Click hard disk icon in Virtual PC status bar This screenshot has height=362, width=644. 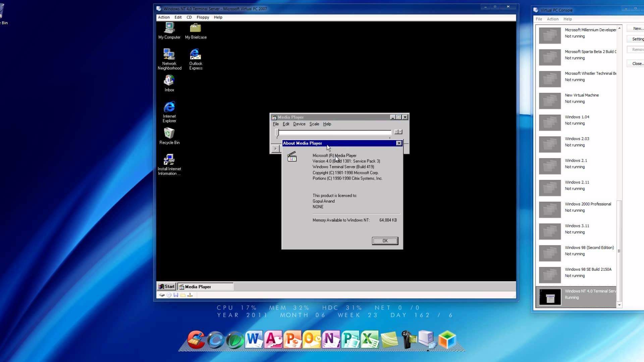[x=162, y=295]
